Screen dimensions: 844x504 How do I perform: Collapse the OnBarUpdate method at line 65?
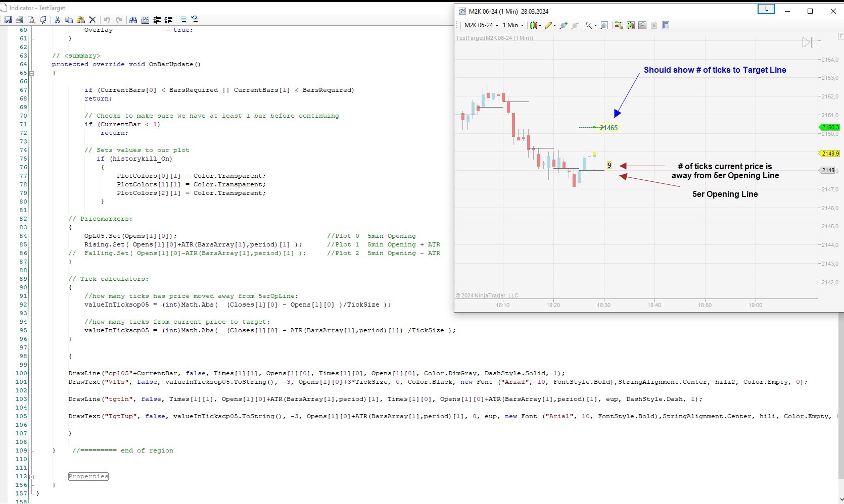[32, 73]
